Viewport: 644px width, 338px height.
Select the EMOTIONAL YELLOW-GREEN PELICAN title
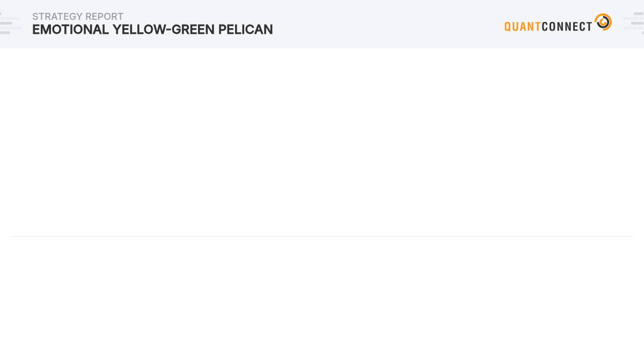point(152,30)
